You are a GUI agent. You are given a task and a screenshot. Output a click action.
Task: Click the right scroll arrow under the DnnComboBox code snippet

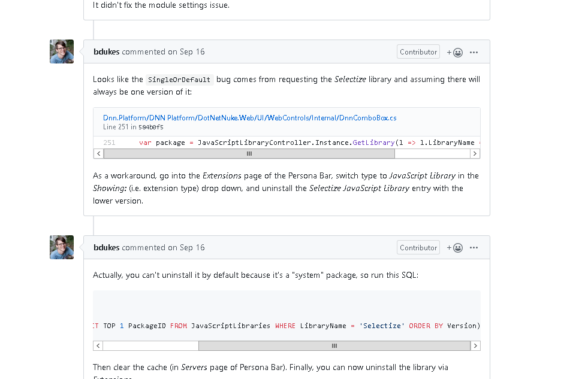[475, 153]
